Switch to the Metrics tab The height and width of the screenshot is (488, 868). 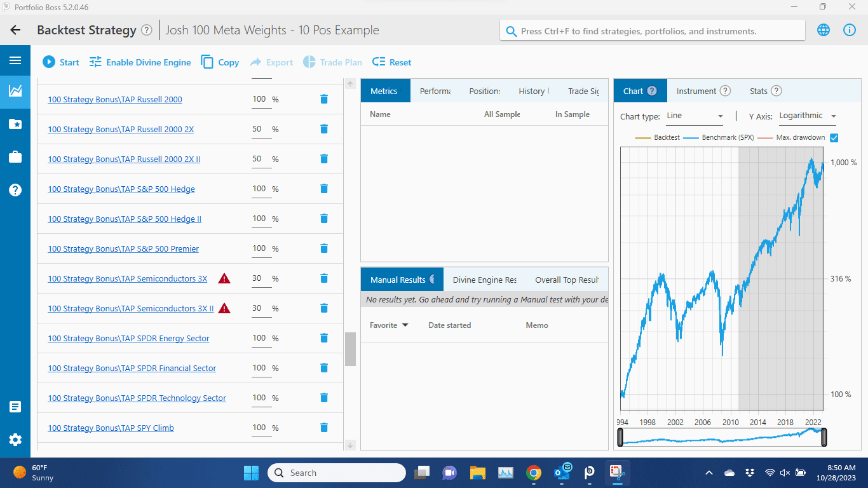coord(384,91)
